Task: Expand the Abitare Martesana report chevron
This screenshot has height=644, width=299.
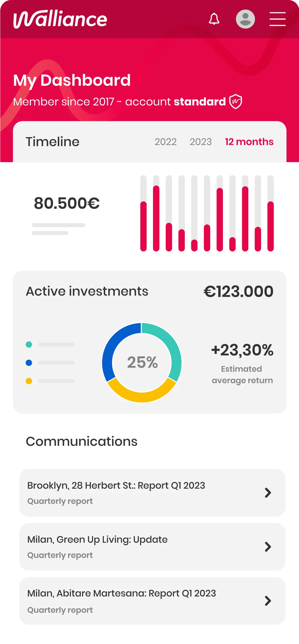Action: tap(268, 601)
